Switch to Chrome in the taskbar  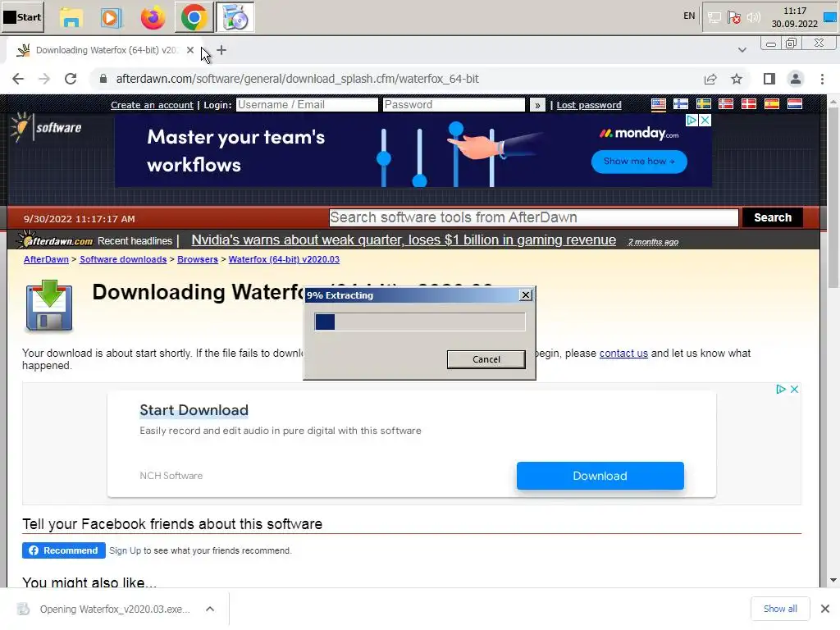194,18
